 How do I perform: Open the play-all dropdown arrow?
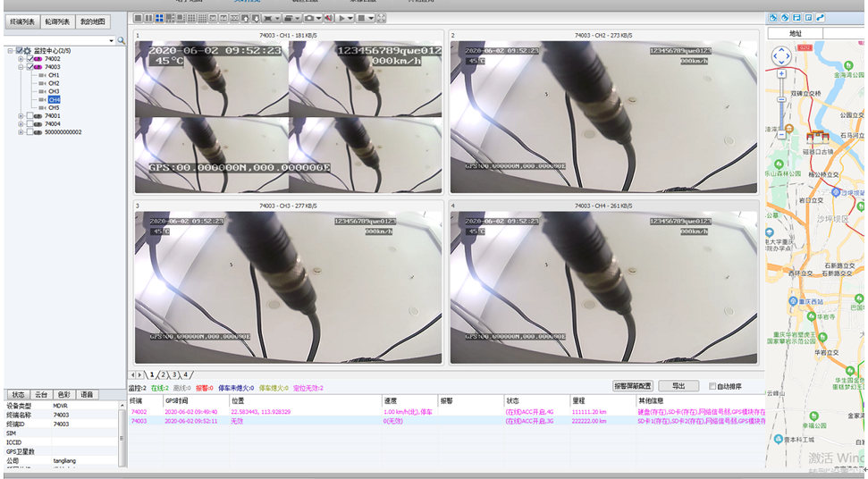tap(350, 18)
